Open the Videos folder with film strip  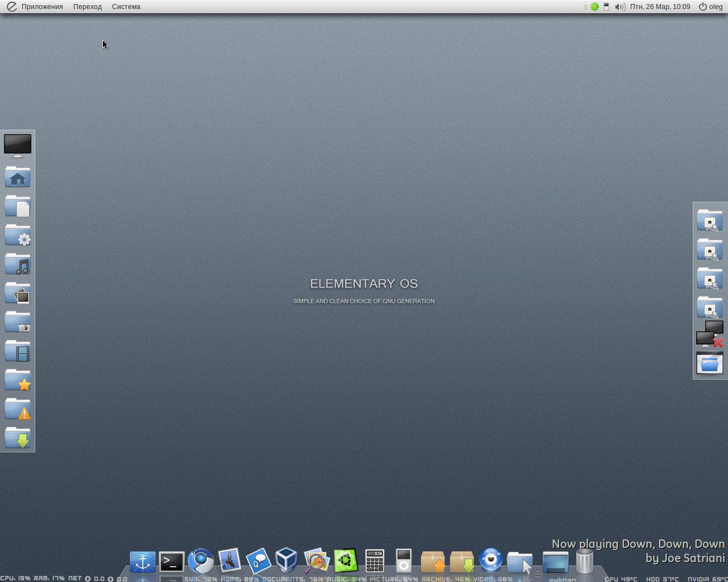[x=18, y=351]
